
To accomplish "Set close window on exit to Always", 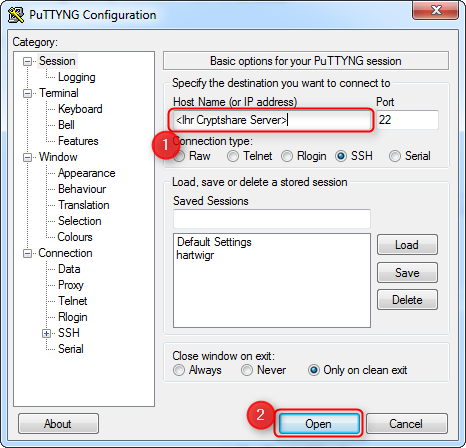I will 179,370.
